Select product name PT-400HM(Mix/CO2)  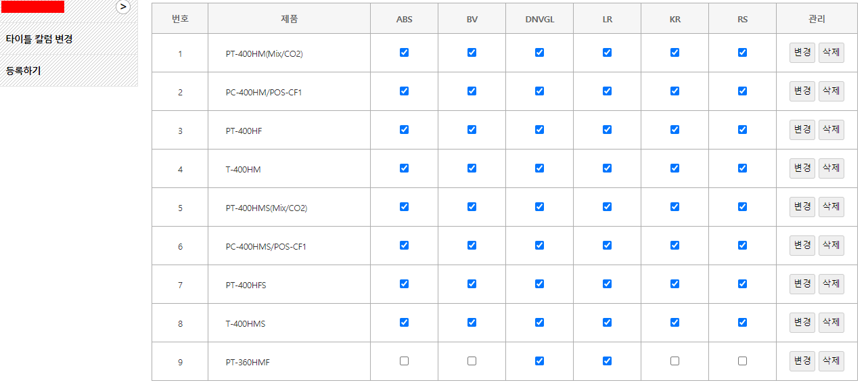click(264, 53)
